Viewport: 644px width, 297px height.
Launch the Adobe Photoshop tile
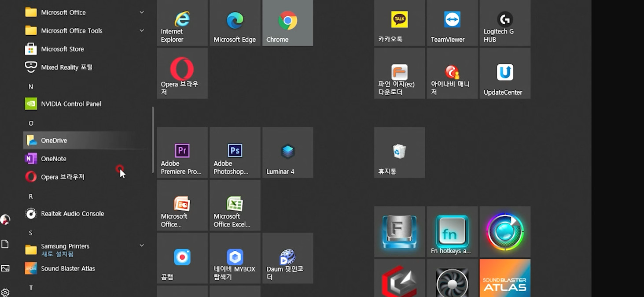tap(235, 152)
